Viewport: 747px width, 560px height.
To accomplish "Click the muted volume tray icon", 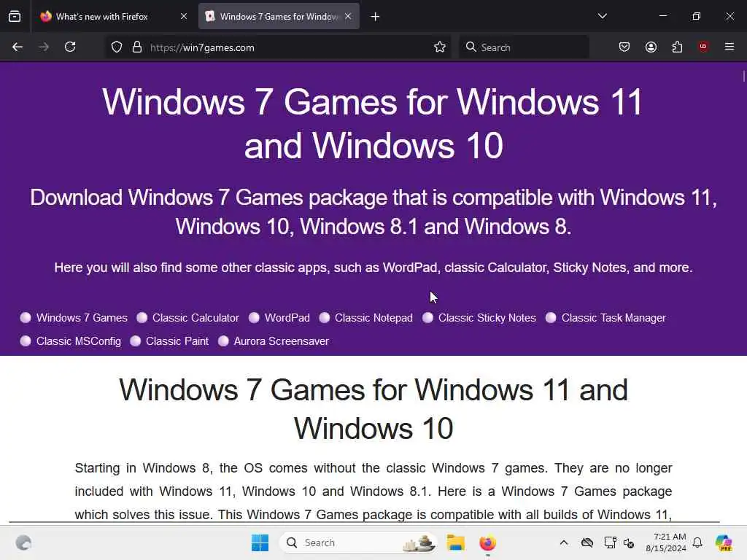I will 629,542.
